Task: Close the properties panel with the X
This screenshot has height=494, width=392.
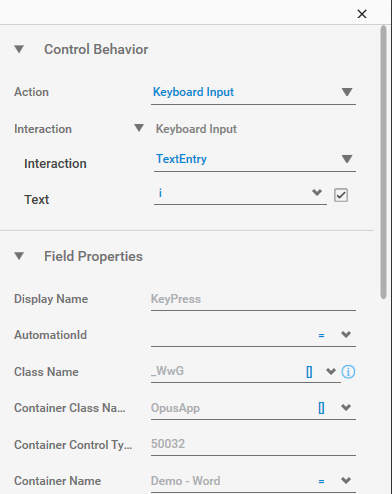Action: (362, 14)
